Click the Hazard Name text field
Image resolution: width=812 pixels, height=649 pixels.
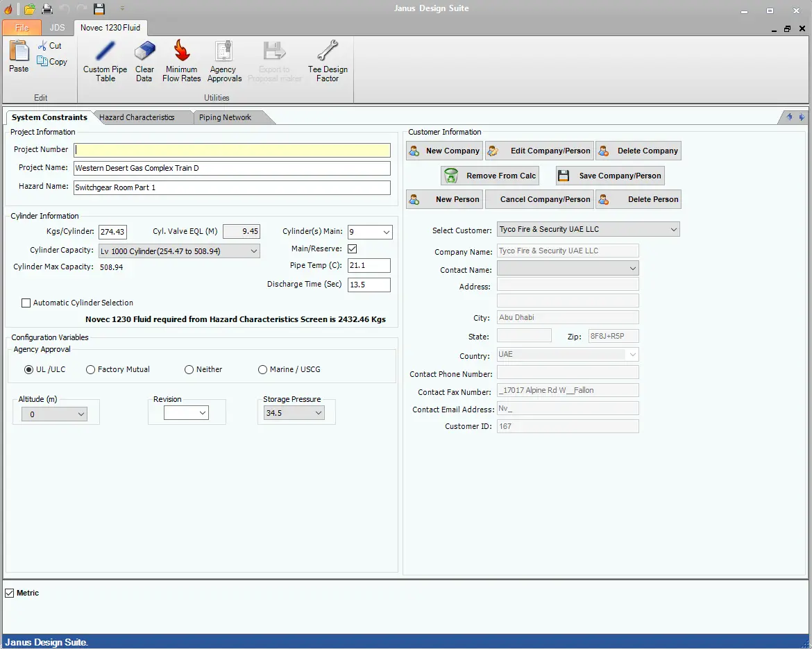[x=232, y=187]
